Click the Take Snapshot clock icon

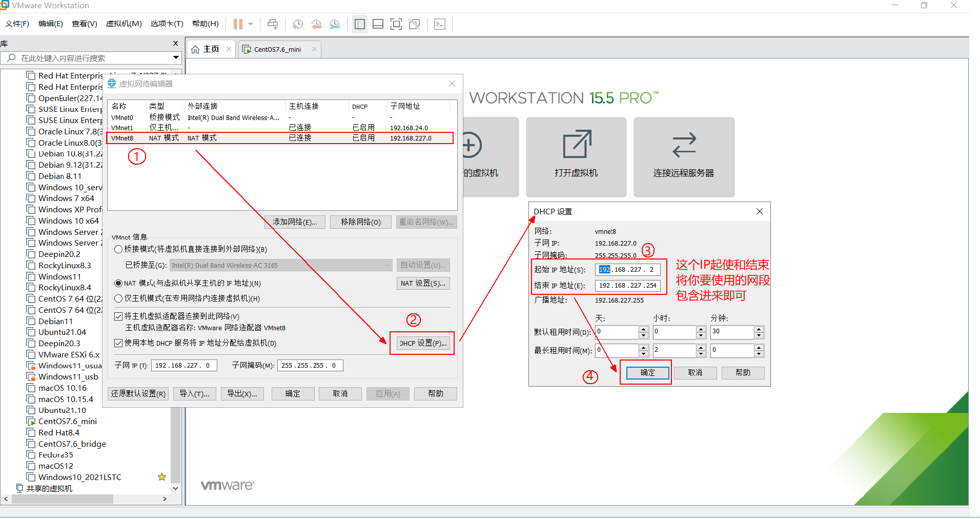297,24
